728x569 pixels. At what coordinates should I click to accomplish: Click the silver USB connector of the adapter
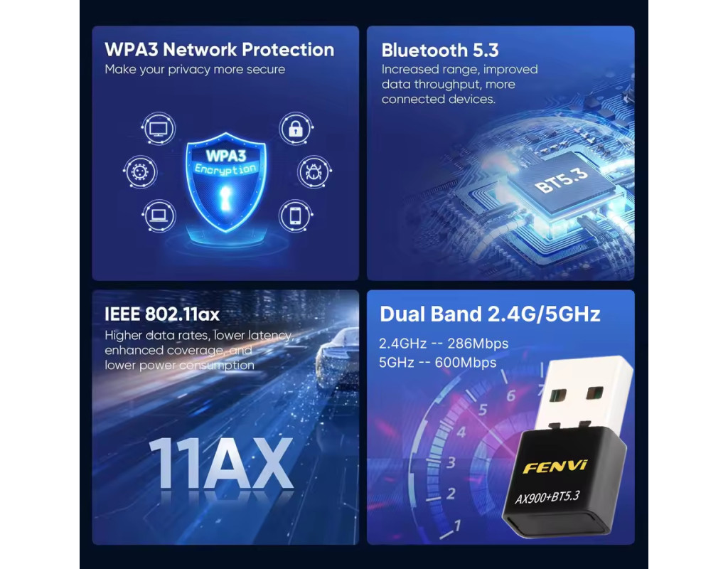pyautogui.click(x=583, y=393)
